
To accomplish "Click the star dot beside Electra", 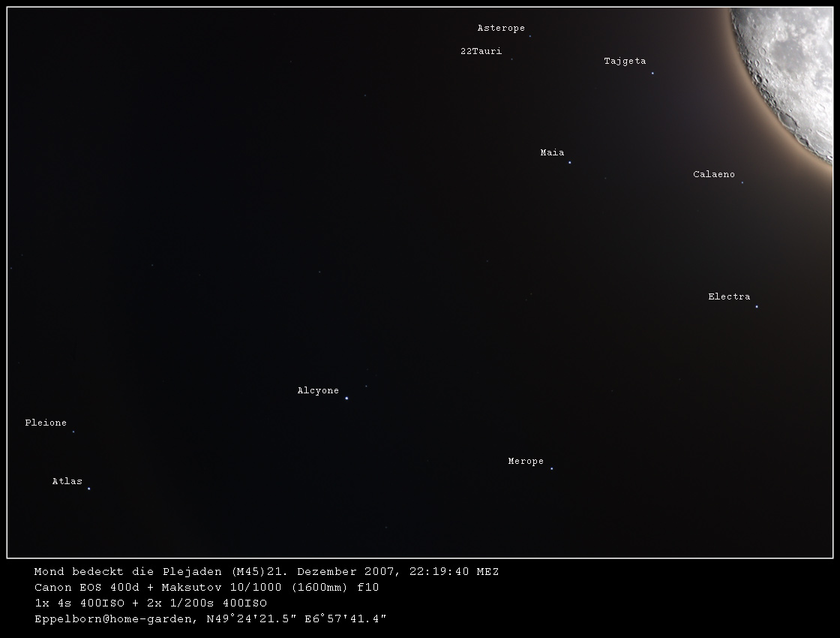I will (757, 307).
